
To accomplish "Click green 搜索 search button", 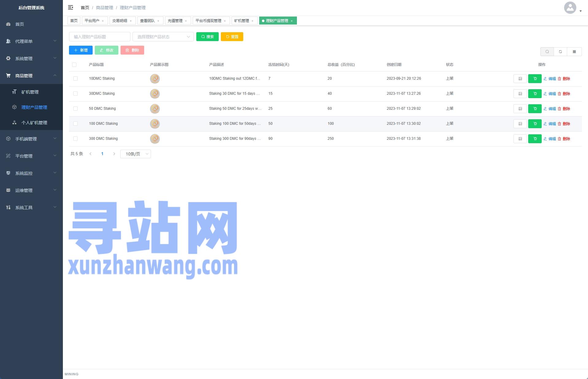I will pyautogui.click(x=207, y=37).
